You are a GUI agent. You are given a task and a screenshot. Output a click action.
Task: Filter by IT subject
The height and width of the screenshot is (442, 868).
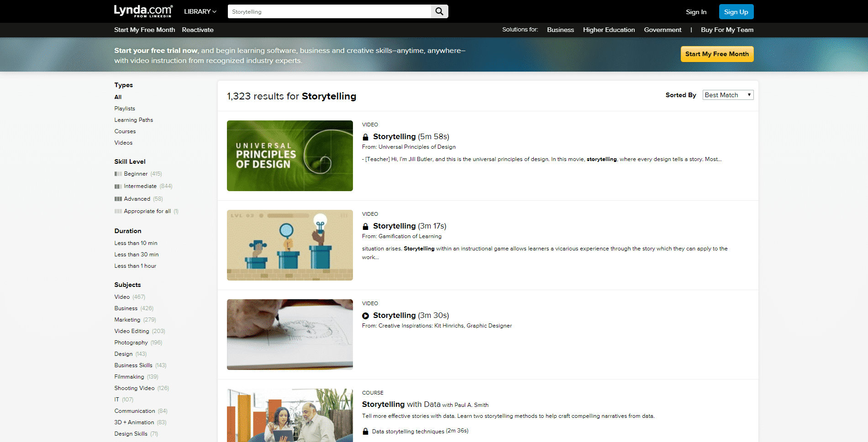(x=116, y=400)
